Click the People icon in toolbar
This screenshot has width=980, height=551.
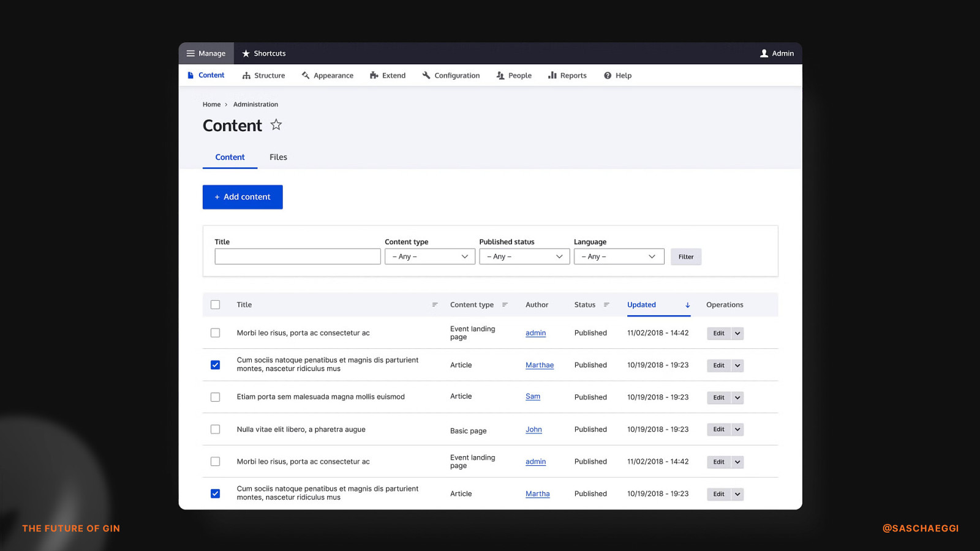[x=500, y=75]
